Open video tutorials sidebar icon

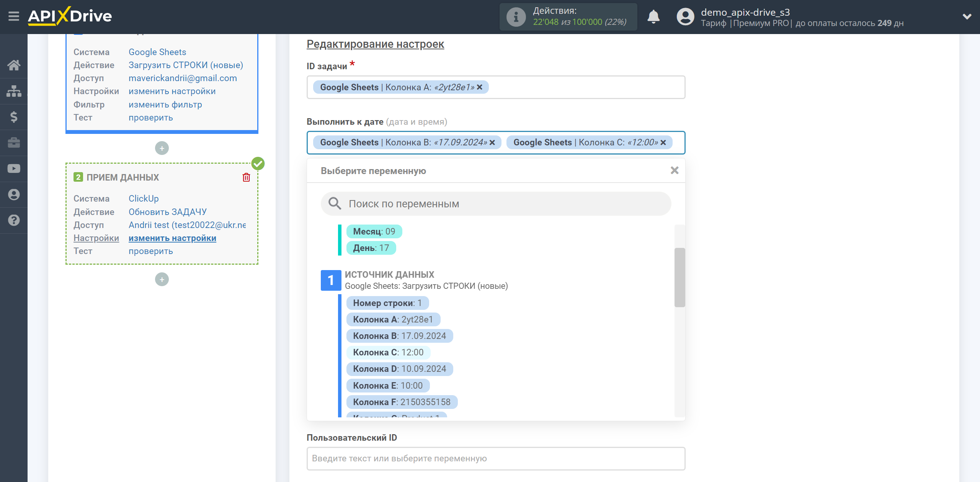pos(14,169)
